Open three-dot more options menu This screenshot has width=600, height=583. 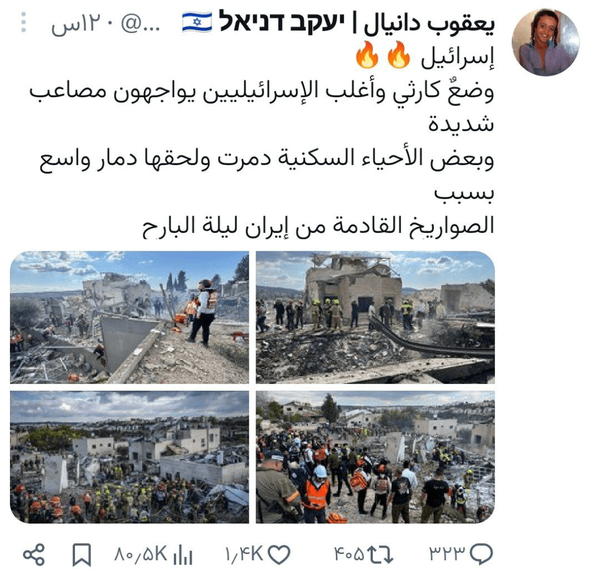(x=24, y=22)
